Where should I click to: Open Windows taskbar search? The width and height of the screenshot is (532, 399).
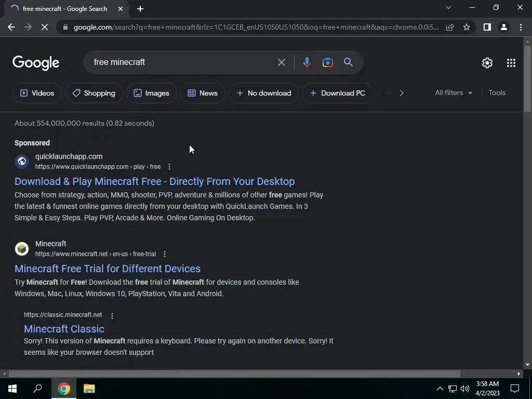click(37, 389)
